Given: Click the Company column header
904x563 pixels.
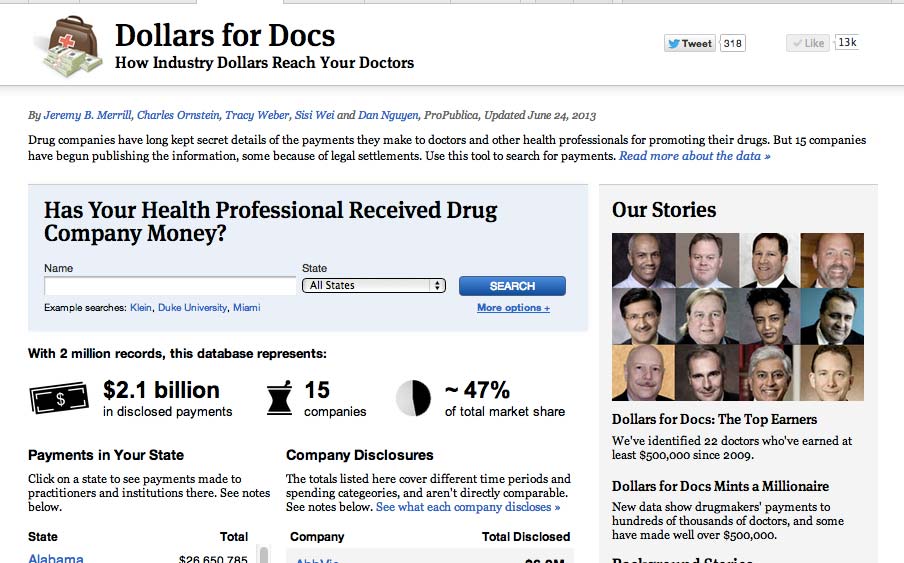Looking at the screenshot, I should tap(317, 537).
